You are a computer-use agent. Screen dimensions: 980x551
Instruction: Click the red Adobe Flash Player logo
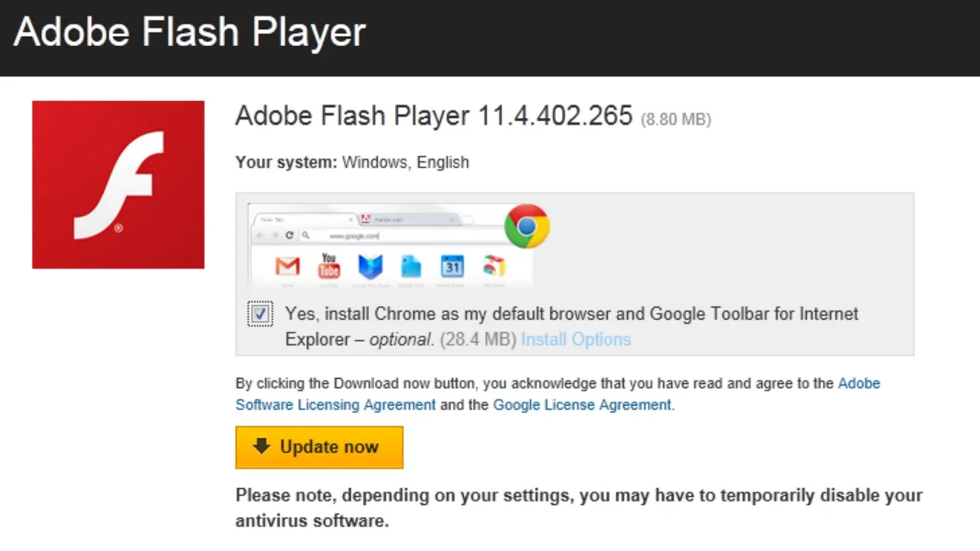point(118,184)
